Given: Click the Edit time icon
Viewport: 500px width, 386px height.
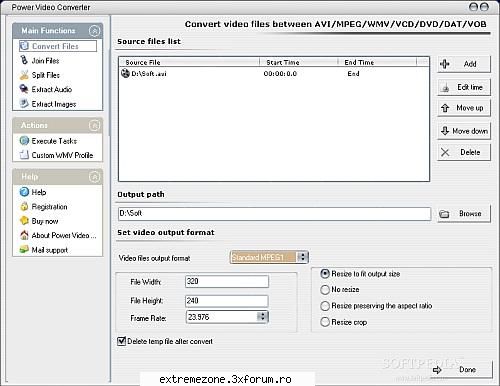Looking at the screenshot, I should (x=445, y=88).
